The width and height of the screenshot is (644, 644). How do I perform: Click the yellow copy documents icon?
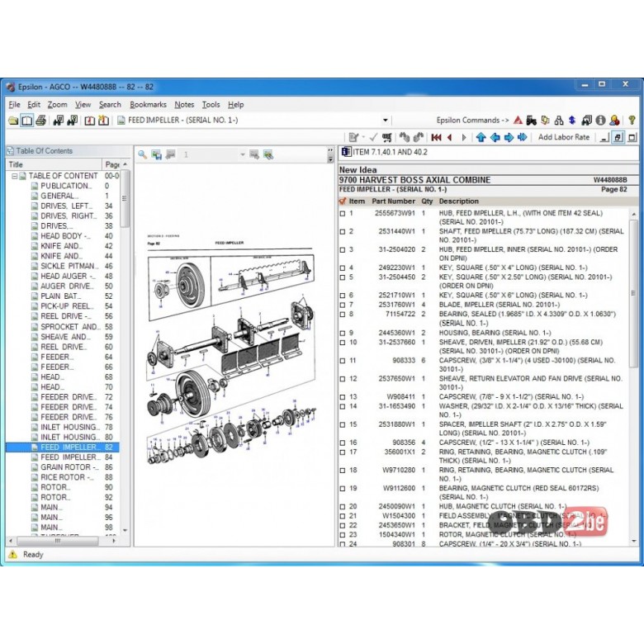(545, 121)
